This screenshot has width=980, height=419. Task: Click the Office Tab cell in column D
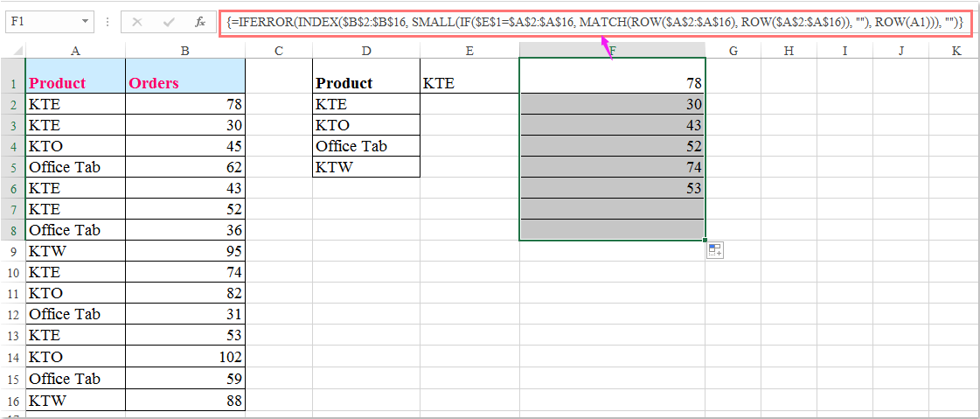pos(365,146)
